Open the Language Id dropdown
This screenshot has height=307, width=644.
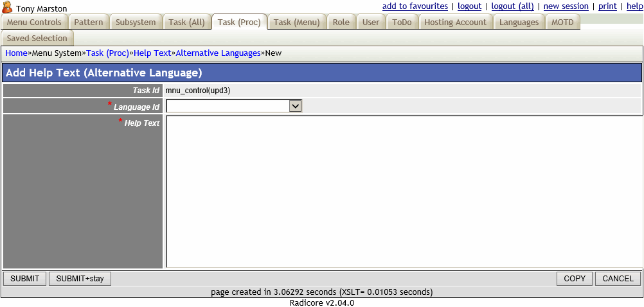(x=234, y=106)
